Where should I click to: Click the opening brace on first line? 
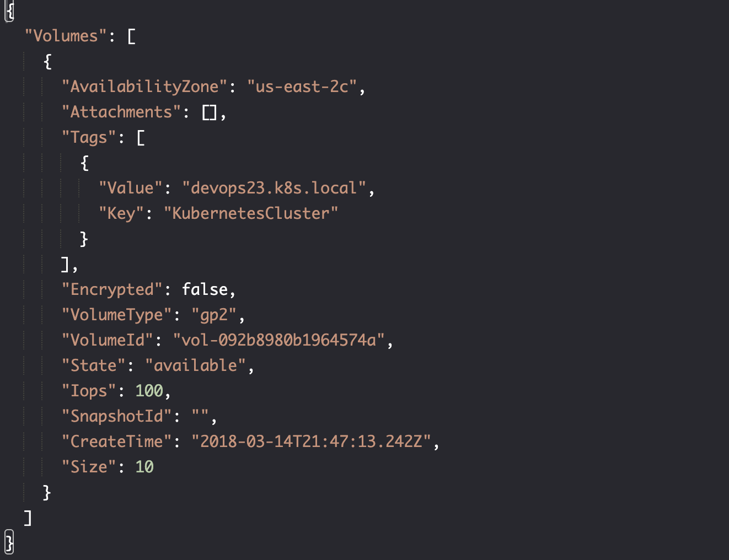(9, 10)
